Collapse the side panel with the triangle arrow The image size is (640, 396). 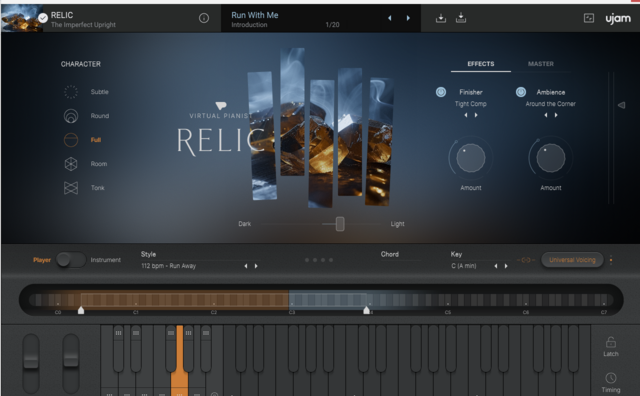[621, 105]
